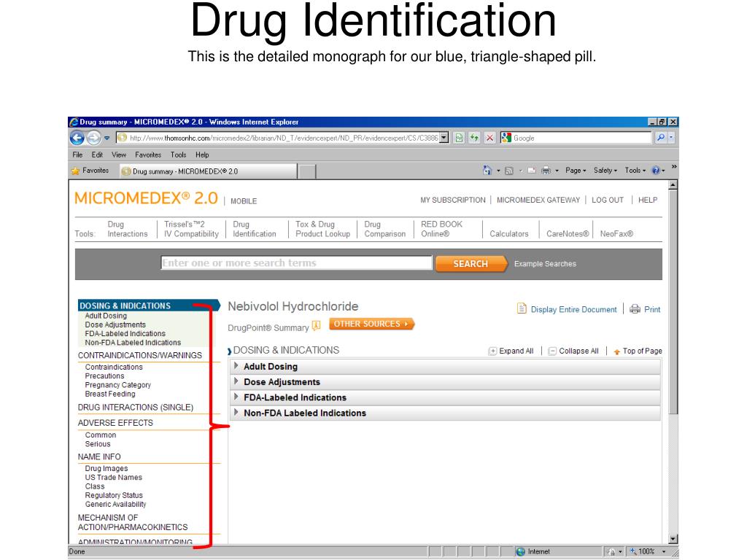The width and height of the screenshot is (747, 560).
Task: Open the Example Searches link
Action: [545, 264]
